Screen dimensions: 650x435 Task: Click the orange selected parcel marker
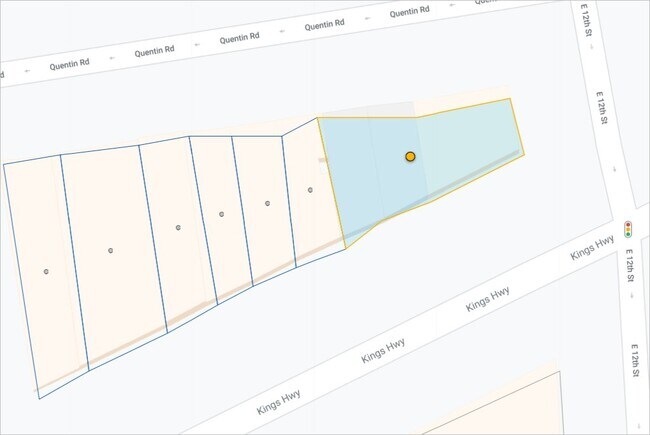coord(410,157)
